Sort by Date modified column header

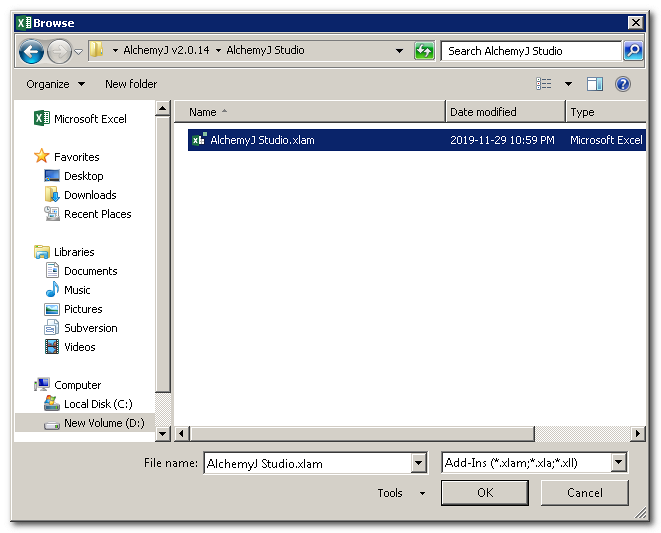pyautogui.click(x=505, y=112)
